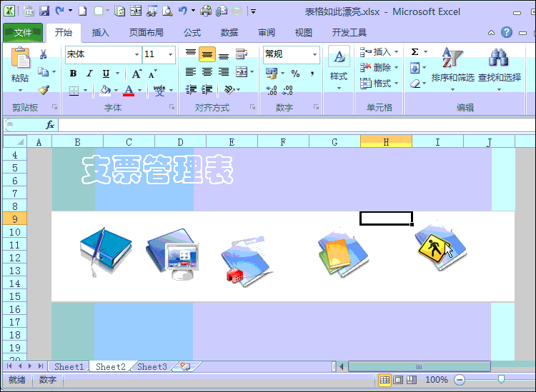The width and height of the screenshot is (536, 392).
Task: Click the fx insert function icon
Action: (50, 125)
